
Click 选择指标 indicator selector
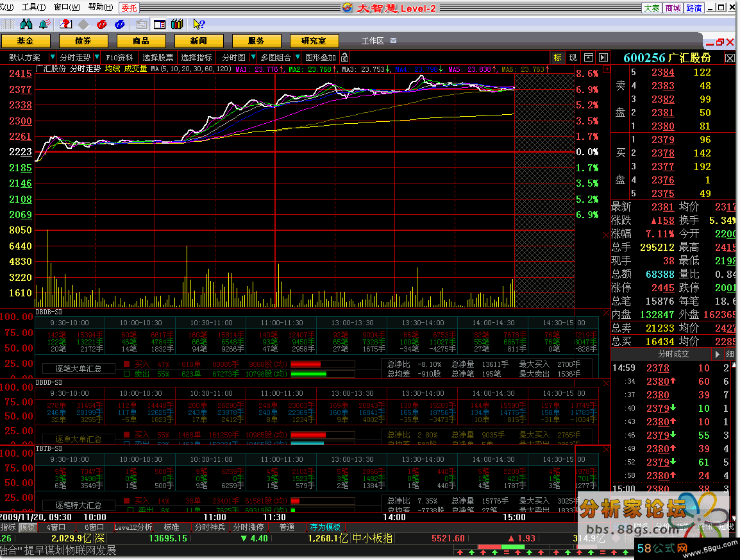(x=196, y=57)
